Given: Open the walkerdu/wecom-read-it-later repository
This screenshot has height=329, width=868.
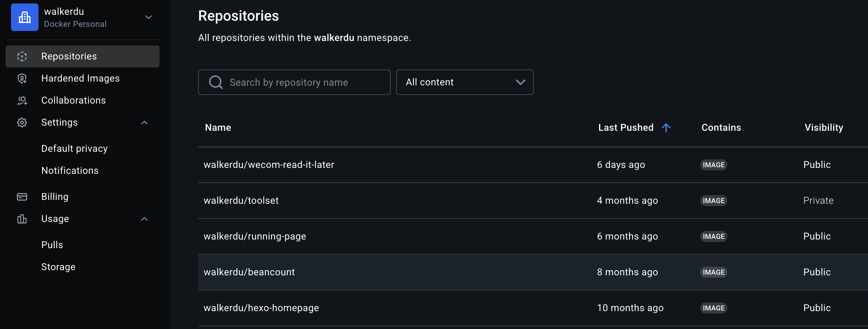Looking at the screenshot, I should [x=269, y=165].
